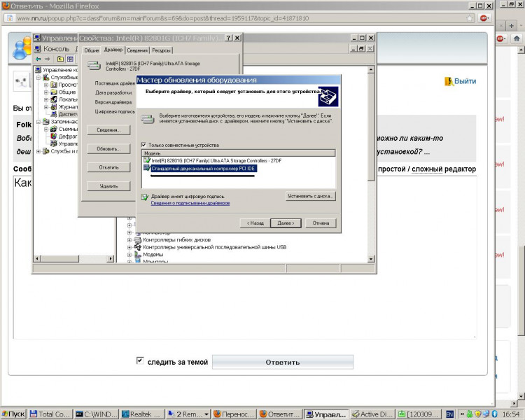
Task: Check 'Только совместимые устройства' checkbox
Action: pyautogui.click(x=144, y=145)
